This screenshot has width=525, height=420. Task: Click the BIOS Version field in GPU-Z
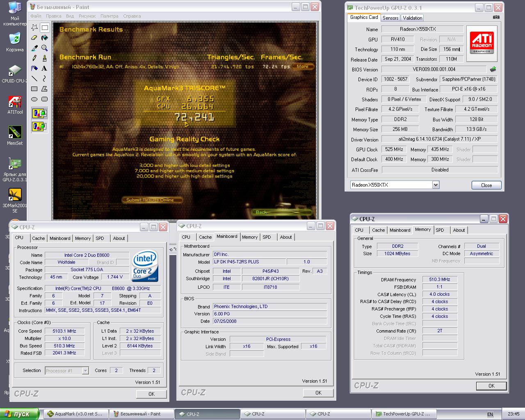(x=434, y=69)
